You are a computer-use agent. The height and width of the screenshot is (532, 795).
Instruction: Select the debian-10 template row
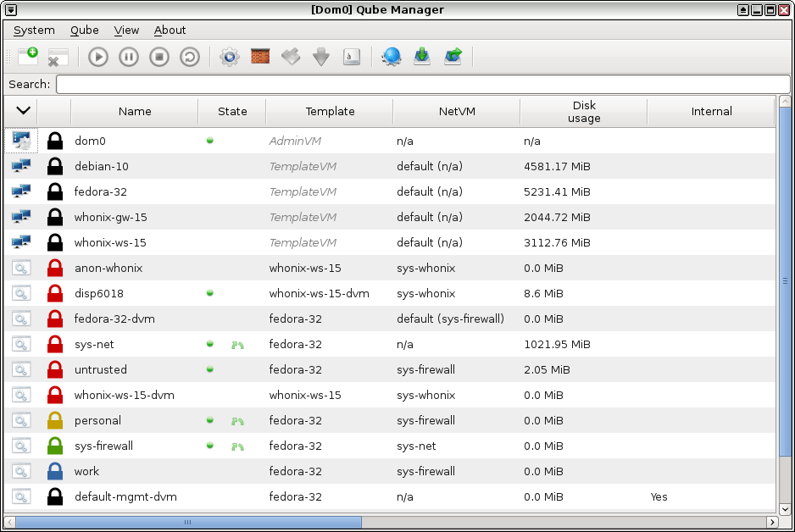(x=102, y=166)
